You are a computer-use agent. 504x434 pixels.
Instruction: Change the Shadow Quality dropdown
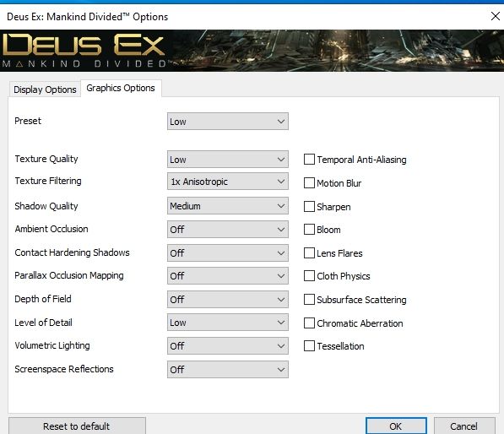228,206
